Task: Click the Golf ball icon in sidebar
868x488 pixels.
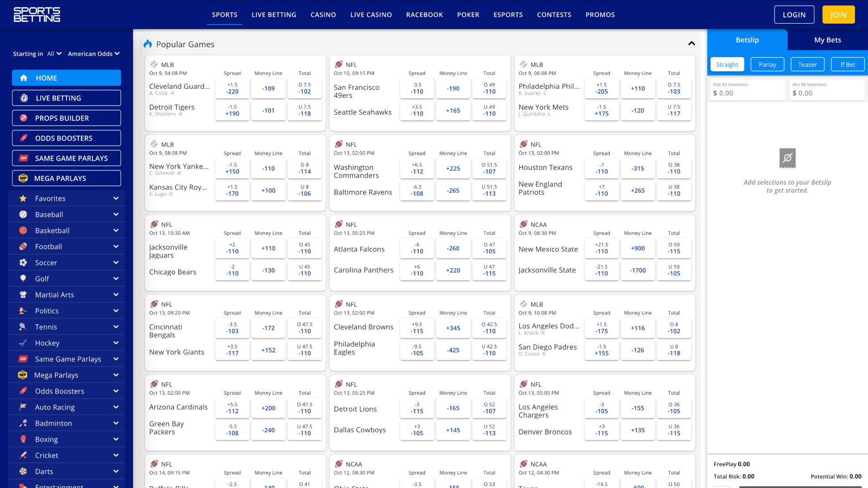Action: (23, 279)
